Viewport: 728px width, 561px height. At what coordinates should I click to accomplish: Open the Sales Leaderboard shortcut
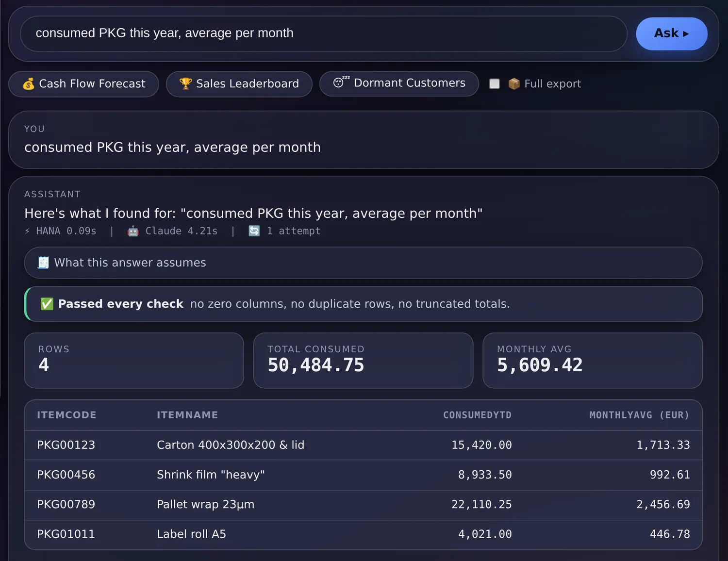[239, 84]
